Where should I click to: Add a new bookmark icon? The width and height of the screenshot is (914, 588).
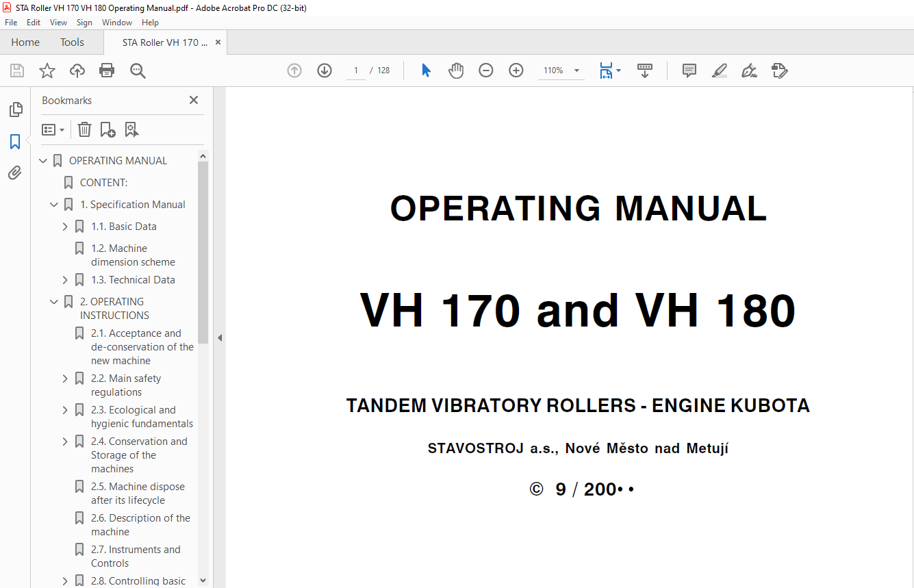(x=107, y=129)
